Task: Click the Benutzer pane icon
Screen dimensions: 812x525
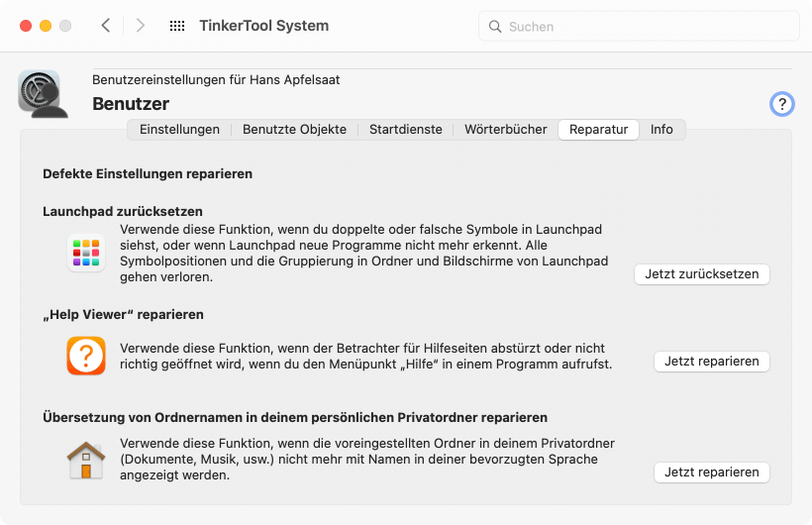Action: 43,94
